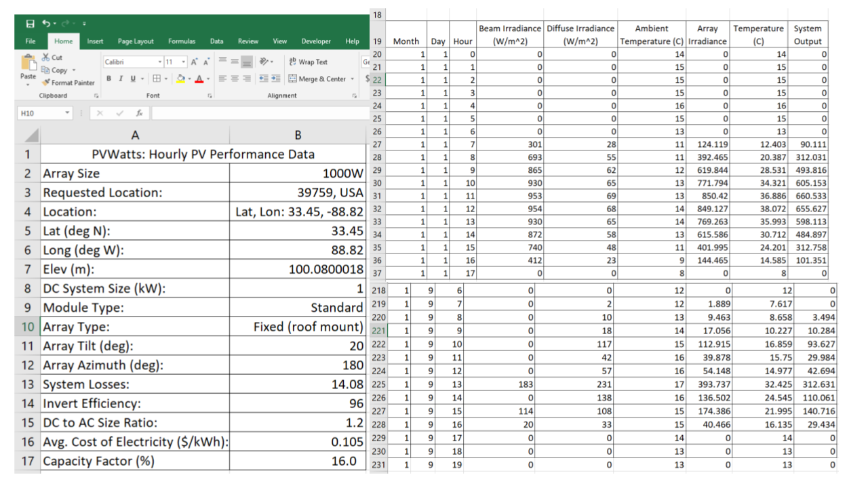Open the Copy options dropdown arrow
Viewport: 868px width, 488px height.
pos(73,70)
